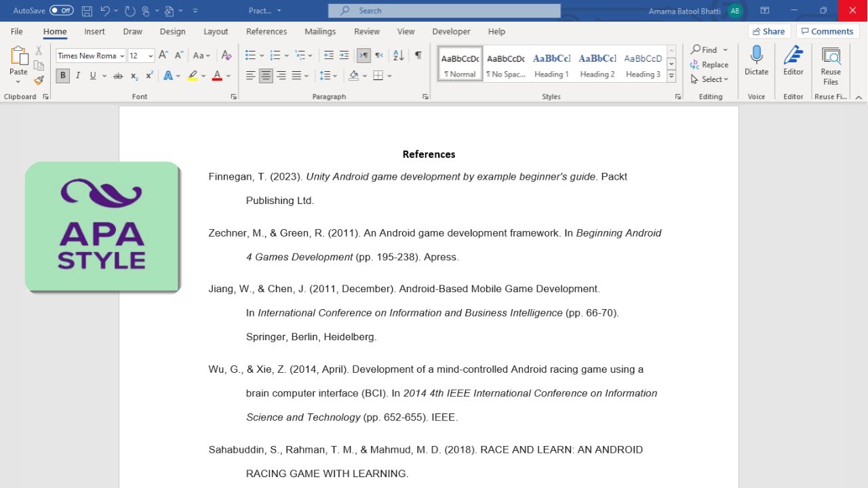Switch to the Insert tab
The image size is (868, 488).
94,31
